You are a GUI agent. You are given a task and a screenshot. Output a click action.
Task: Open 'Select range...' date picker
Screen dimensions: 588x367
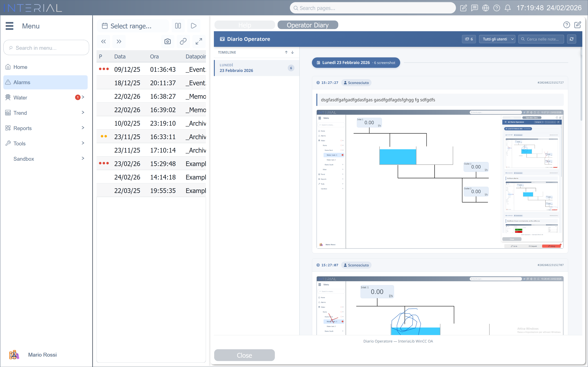132,26
